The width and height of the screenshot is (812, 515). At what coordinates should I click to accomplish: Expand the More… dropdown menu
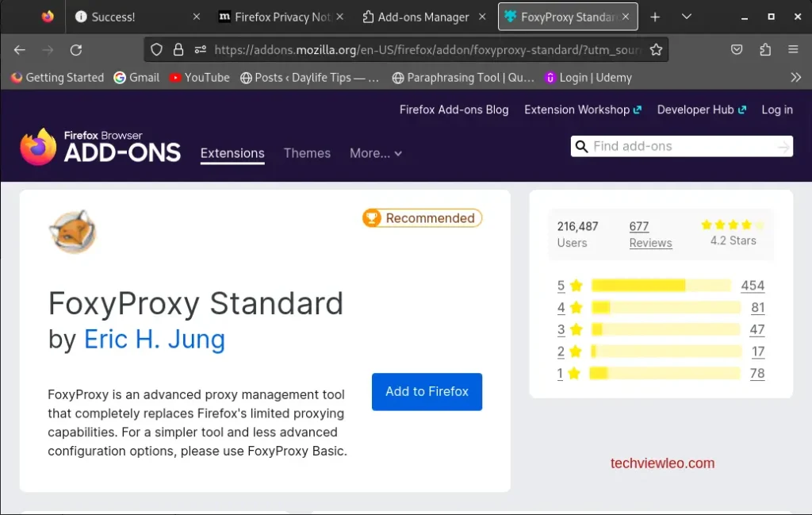(376, 153)
